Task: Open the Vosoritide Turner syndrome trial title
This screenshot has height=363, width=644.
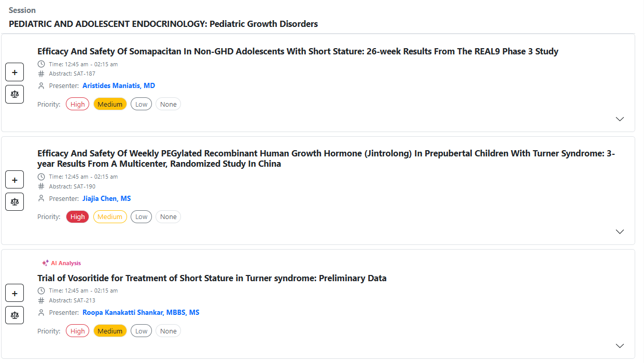Action: coord(212,278)
